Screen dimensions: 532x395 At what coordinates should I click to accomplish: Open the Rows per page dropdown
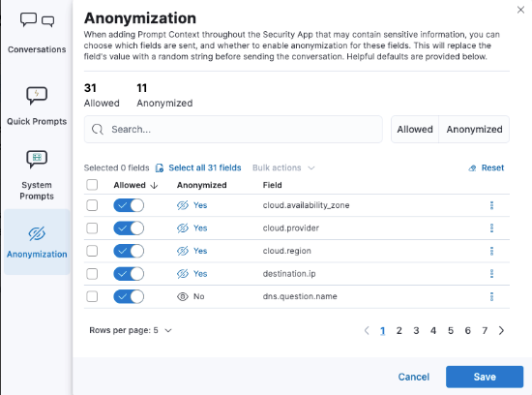[x=131, y=330]
